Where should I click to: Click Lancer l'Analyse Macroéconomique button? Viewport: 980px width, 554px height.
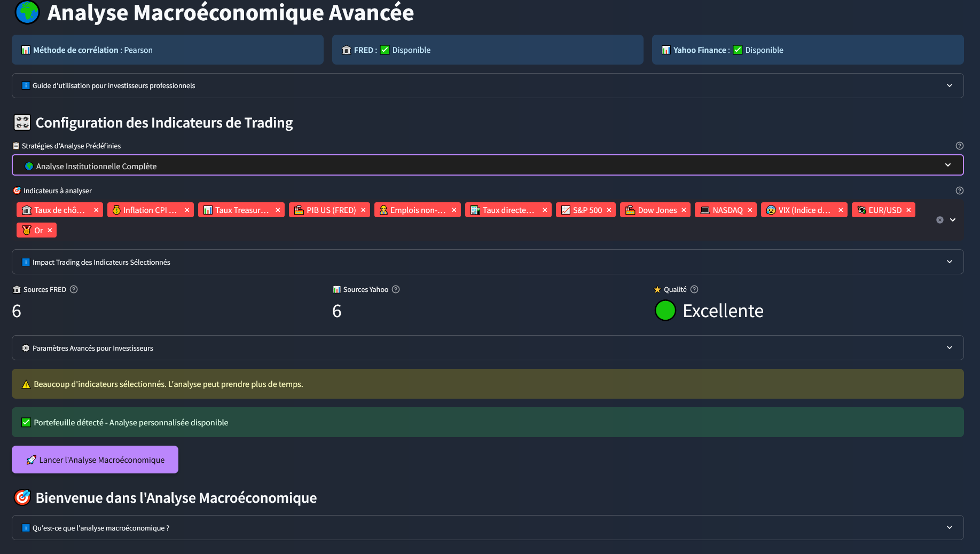[x=95, y=460]
